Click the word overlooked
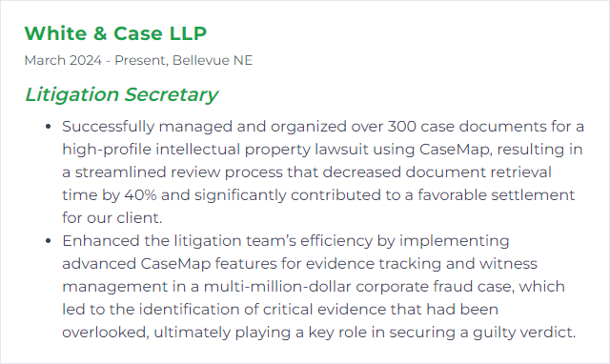This screenshot has width=610, height=364. coord(106,333)
